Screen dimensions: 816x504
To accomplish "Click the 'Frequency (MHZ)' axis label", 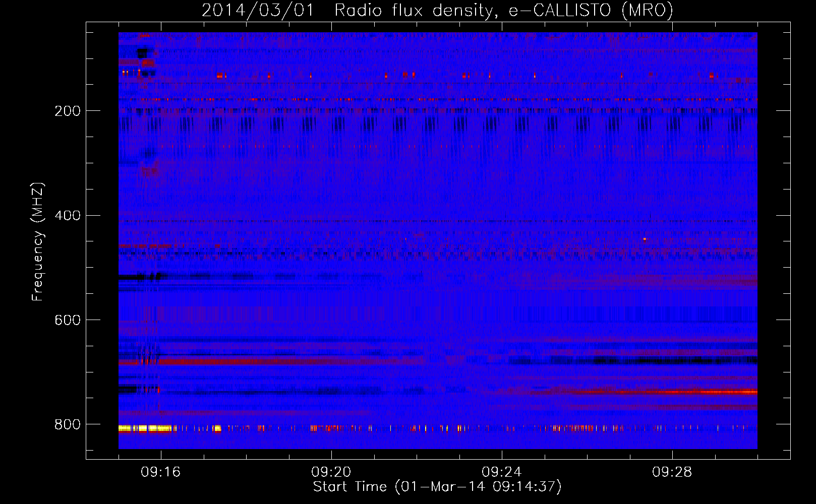I will (38, 241).
